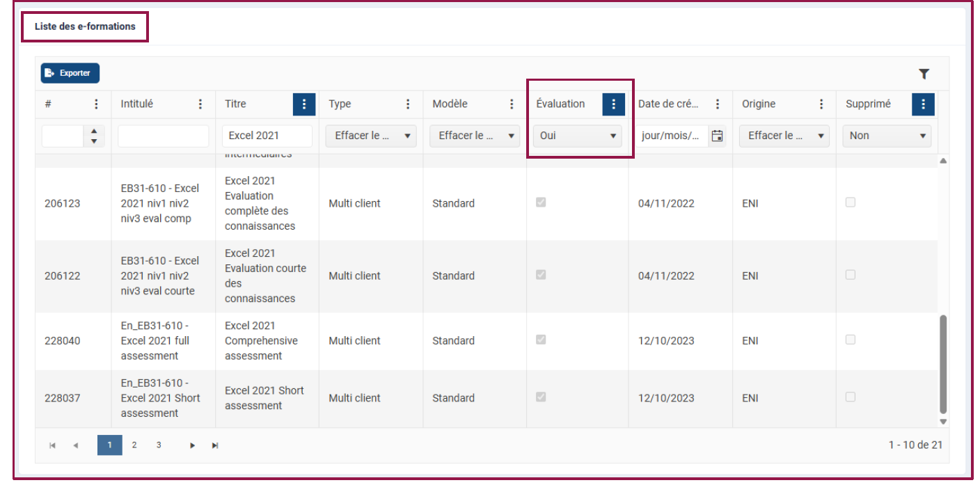Screen dimensions: 980x485
Task: Open the Supprimé column options menu
Action: 923,104
